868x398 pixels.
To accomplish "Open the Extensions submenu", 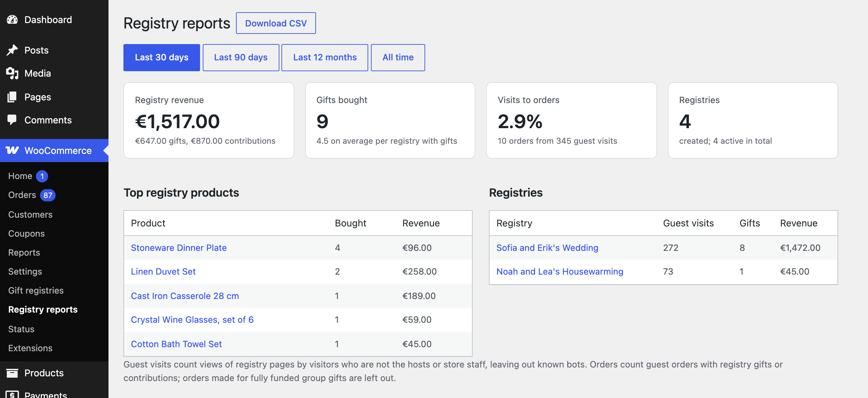I will [30, 348].
